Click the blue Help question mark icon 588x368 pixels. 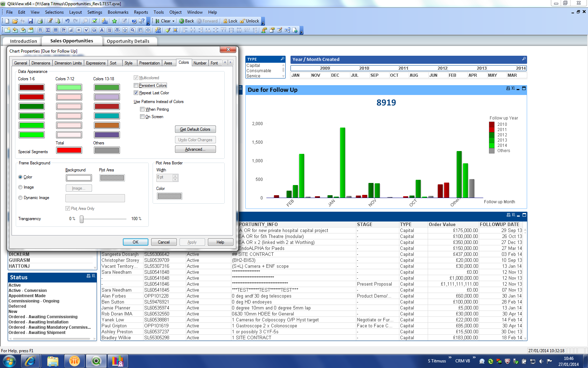click(134, 21)
